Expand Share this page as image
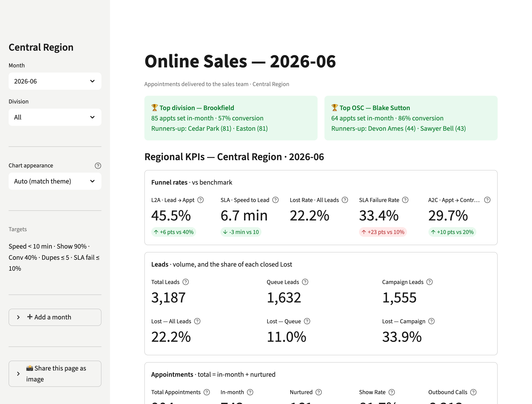This screenshot has height=404, width=532. point(55,374)
